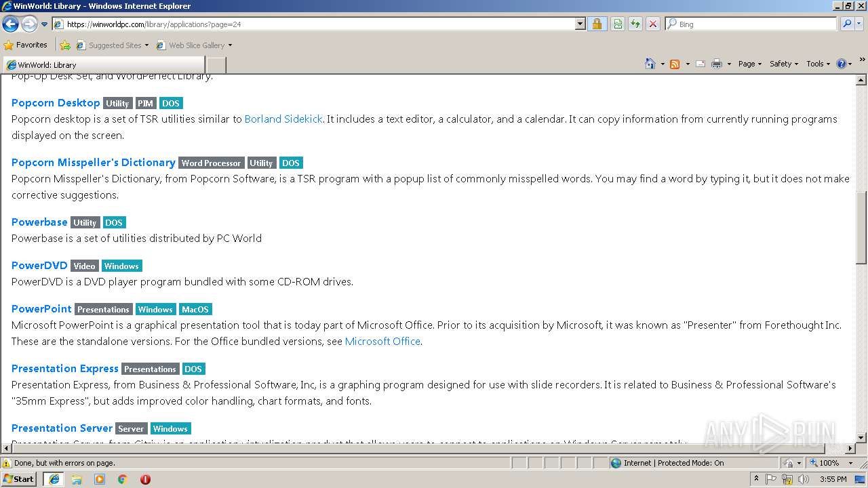Open Windows Explorer folder taskbar icon
The image size is (868, 488).
77,479
